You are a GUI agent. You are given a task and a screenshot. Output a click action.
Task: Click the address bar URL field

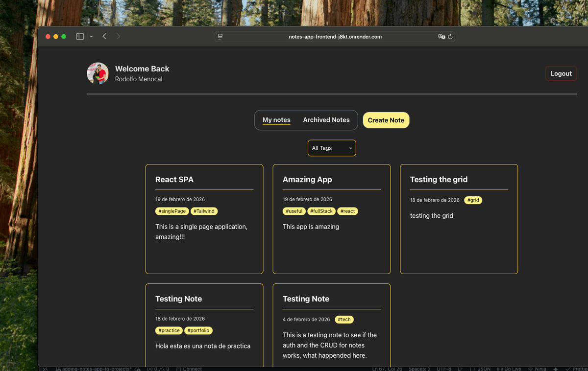(x=335, y=36)
